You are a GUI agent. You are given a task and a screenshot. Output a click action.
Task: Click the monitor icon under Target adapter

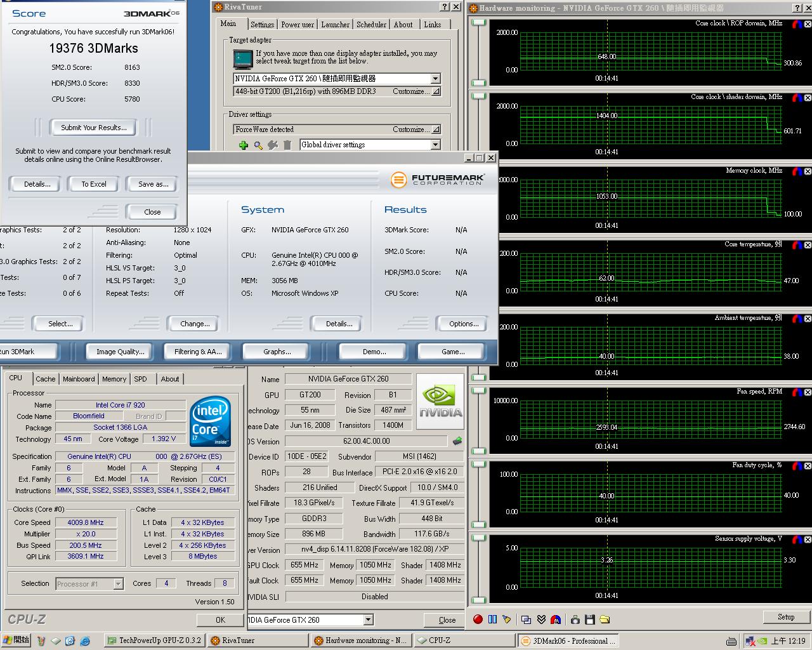coord(243,60)
